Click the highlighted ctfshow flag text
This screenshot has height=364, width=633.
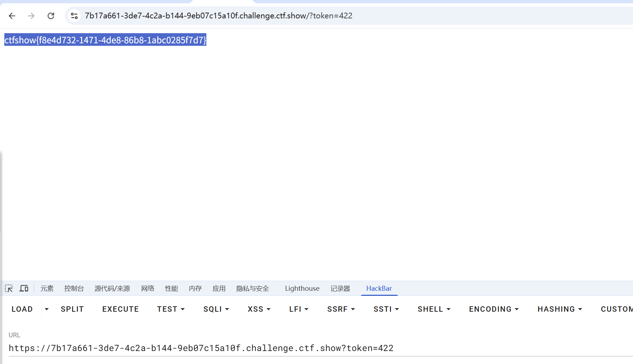click(105, 40)
